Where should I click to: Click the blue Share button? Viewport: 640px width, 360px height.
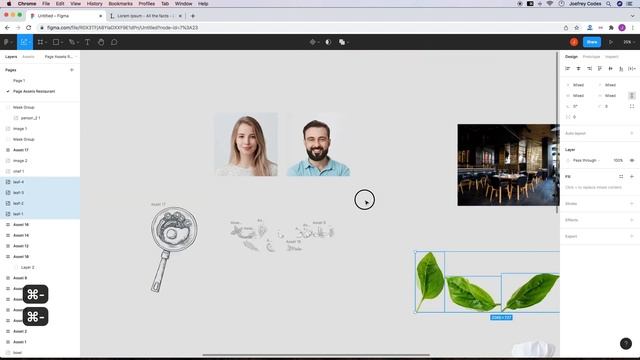coord(592,42)
